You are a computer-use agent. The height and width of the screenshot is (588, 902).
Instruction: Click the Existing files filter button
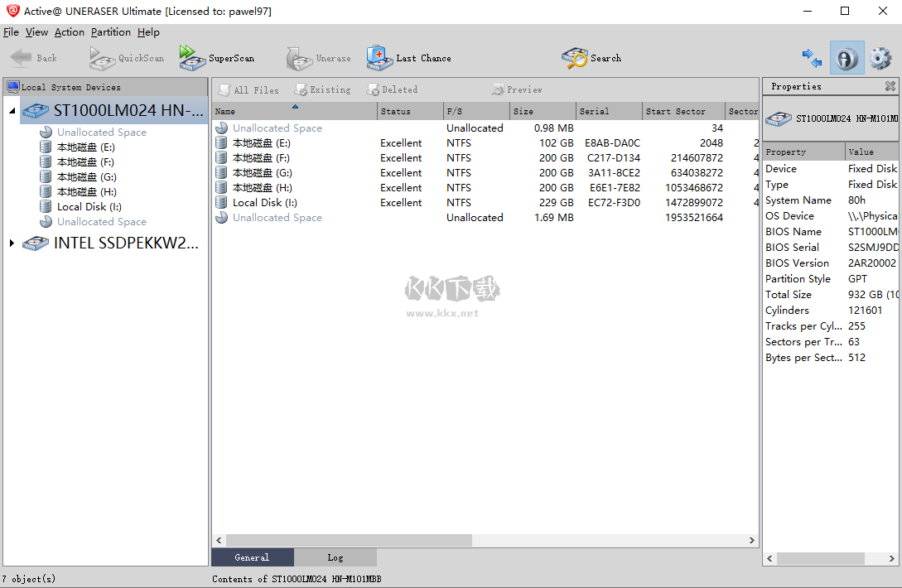tap(323, 89)
